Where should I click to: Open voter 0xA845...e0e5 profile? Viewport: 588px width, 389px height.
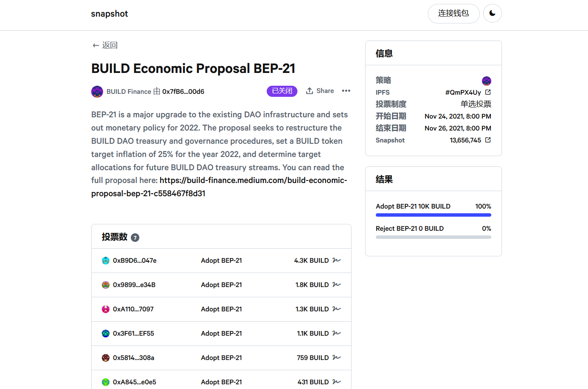point(135,382)
